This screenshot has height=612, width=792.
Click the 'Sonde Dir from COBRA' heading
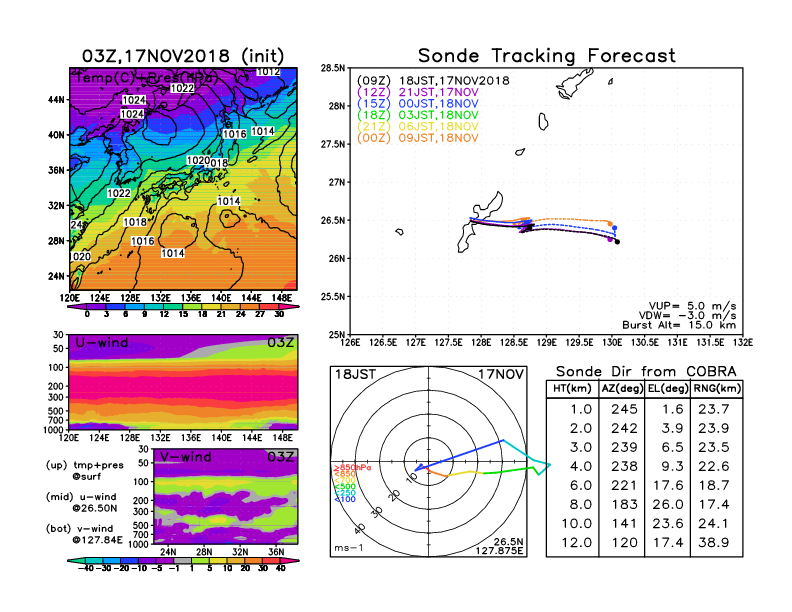coord(646,372)
